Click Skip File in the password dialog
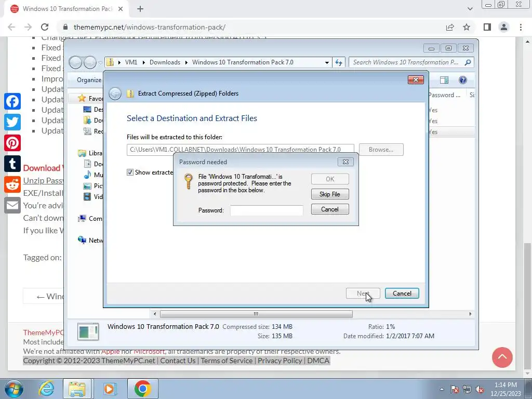Viewport: 532px width, 399px height. tap(330, 194)
